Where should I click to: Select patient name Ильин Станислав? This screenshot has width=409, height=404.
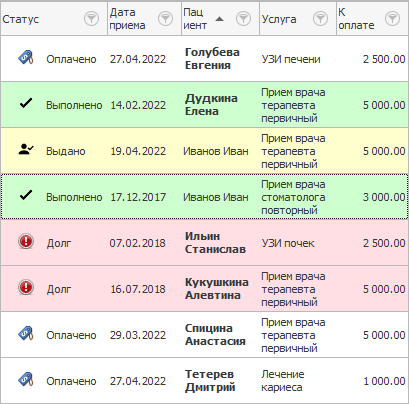pos(215,243)
